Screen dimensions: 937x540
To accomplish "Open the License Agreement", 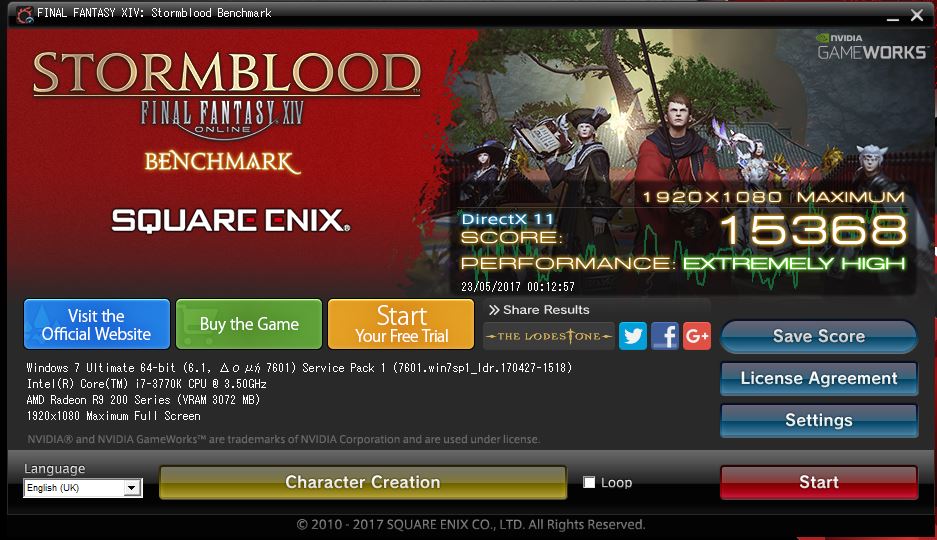I will [x=819, y=378].
